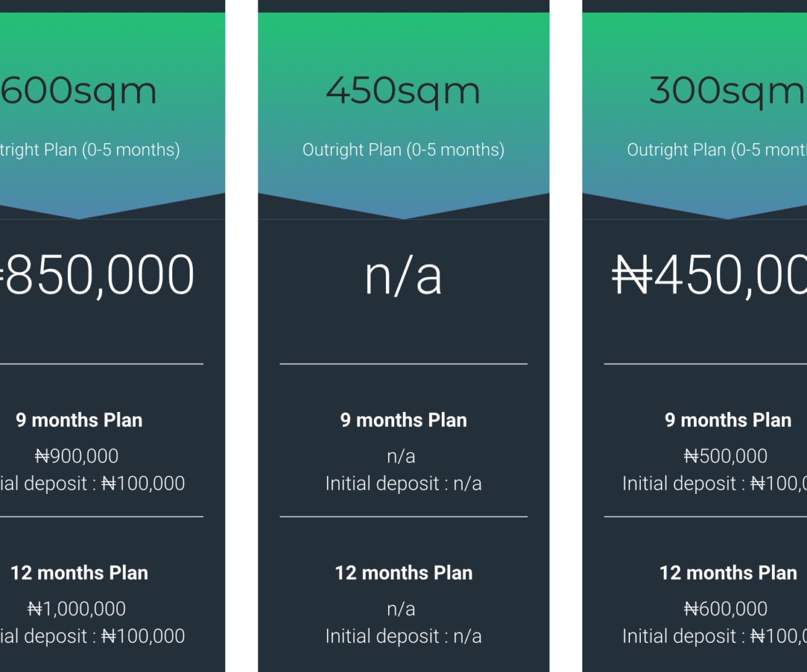Click 12 months Plan in 600sqm card

[x=79, y=573]
